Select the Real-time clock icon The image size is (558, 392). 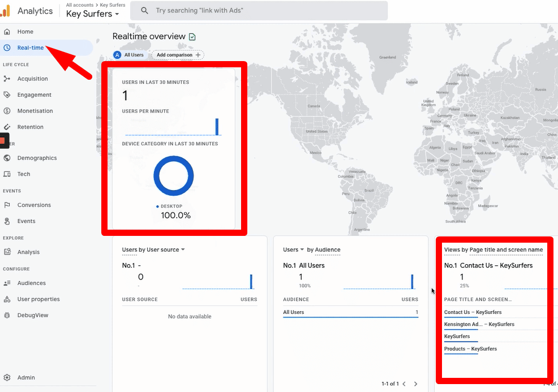click(x=7, y=48)
